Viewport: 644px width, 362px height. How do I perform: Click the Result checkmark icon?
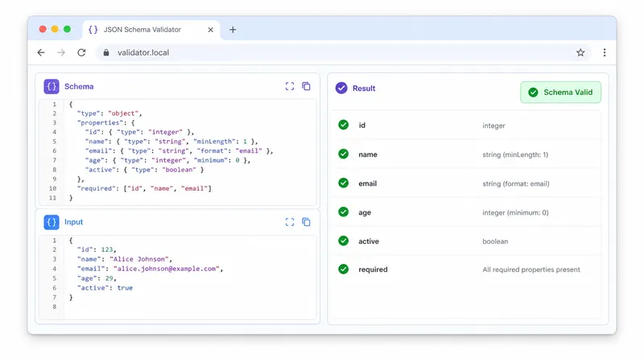[x=341, y=88]
